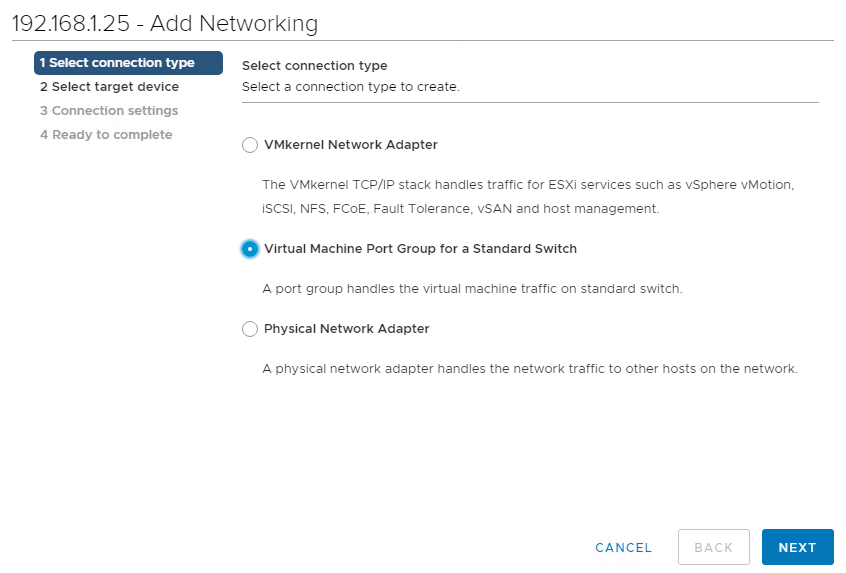This screenshot has width=846, height=573.
Task: Open step 1 Select connection type
Action: 128,63
